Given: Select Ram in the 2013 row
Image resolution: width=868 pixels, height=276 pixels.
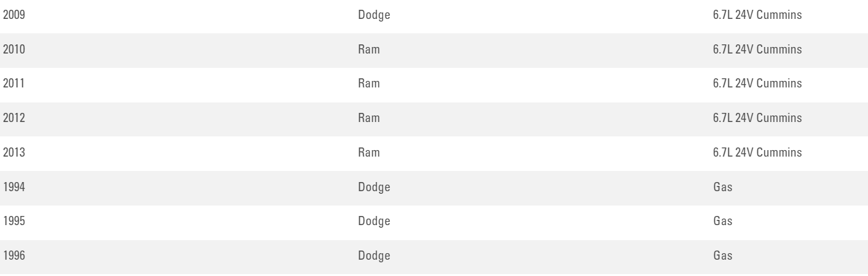Looking at the screenshot, I should [369, 152].
